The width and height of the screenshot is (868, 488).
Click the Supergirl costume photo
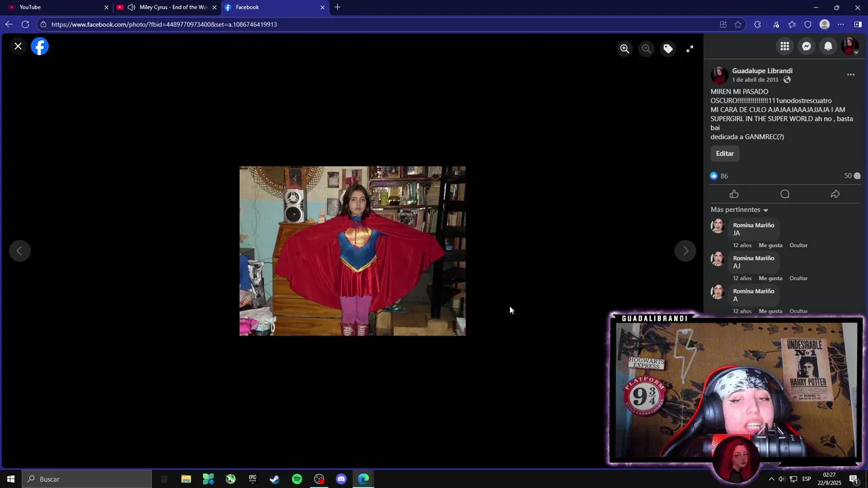click(x=353, y=251)
